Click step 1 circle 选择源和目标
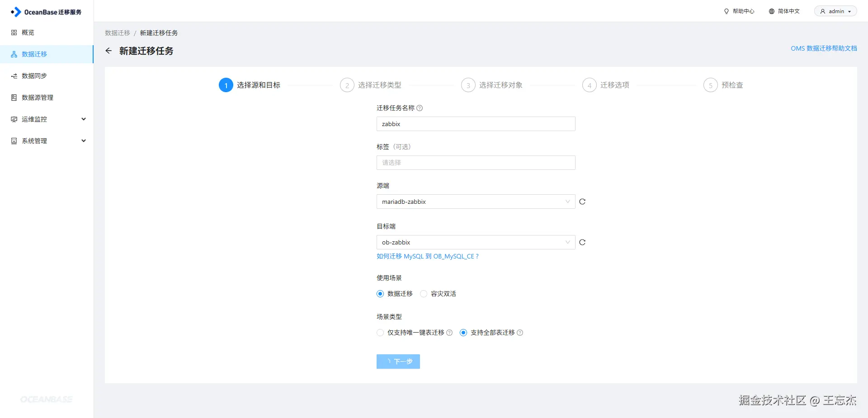This screenshot has height=418, width=868. pos(226,85)
